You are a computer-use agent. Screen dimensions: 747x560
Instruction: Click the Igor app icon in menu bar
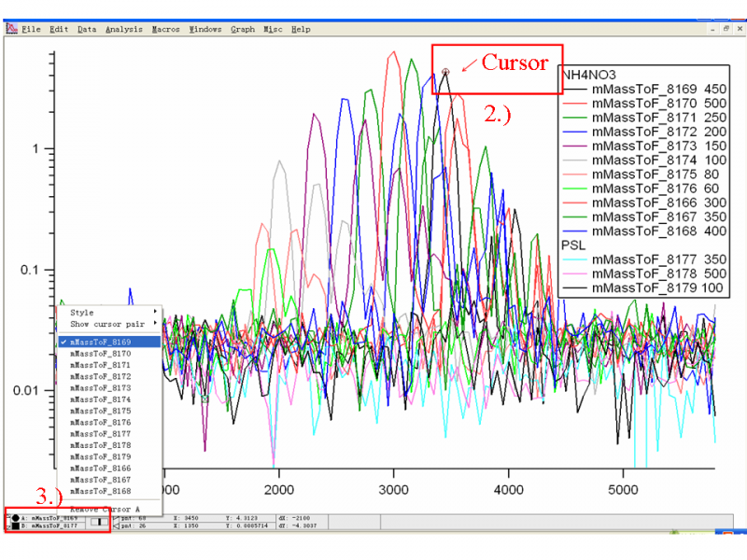(x=12, y=29)
